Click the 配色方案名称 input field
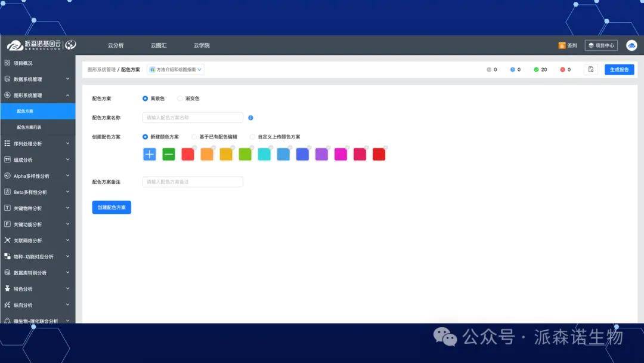 pyautogui.click(x=193, y=118)
